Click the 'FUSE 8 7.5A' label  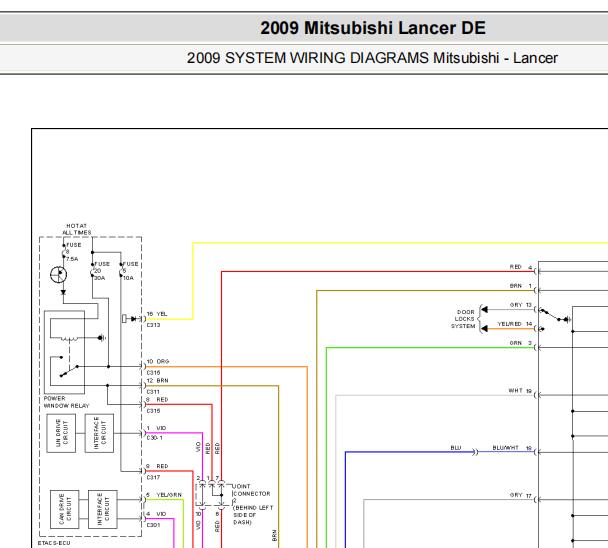73,252
